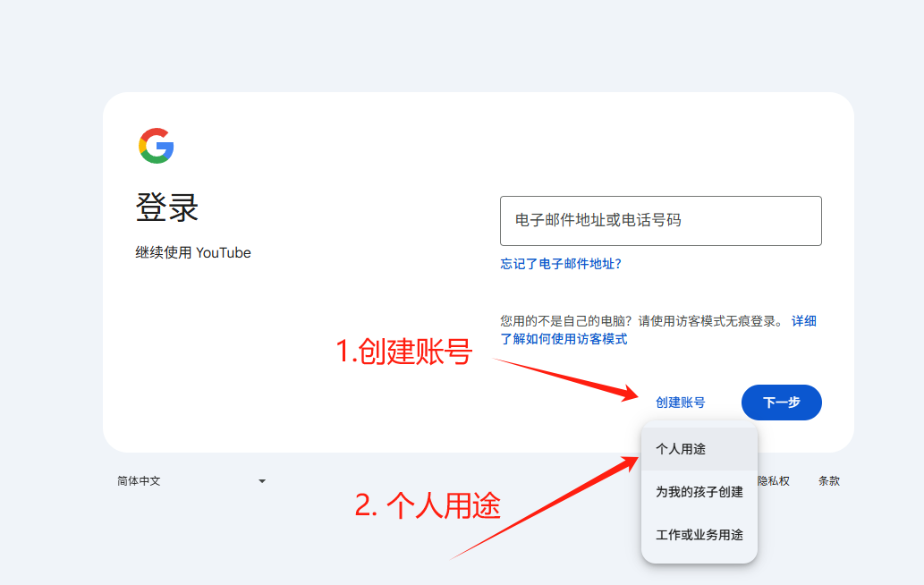Click the red 2. 个人用途 annotation label
924x585 pixels.
(428, 506)
